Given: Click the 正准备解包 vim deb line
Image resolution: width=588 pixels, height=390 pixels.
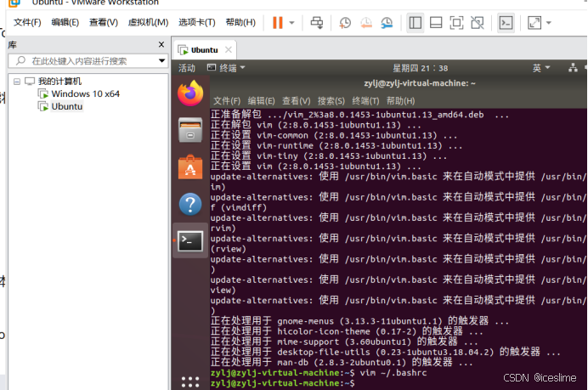Looking at the screenshot, I should tap(359, 115).
